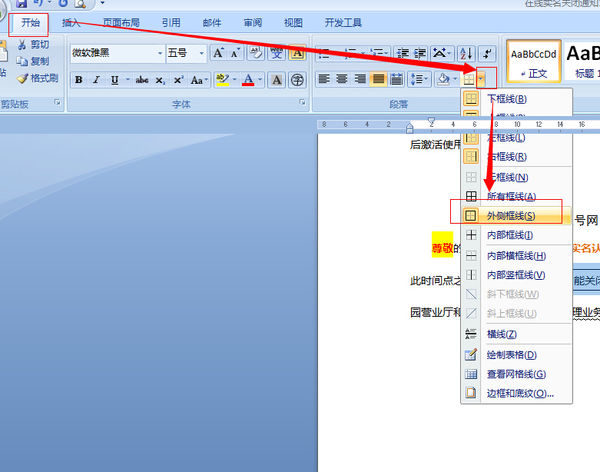
Task: Choose 外侧框线(S) from the borders menu
Action: (x=517, y=216)
